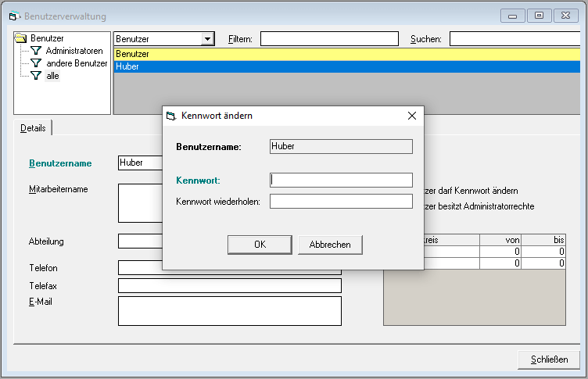Click the besitzt Administratorrechte option label
This screenshot has width=588, height=379.
(x=479, y=206)
